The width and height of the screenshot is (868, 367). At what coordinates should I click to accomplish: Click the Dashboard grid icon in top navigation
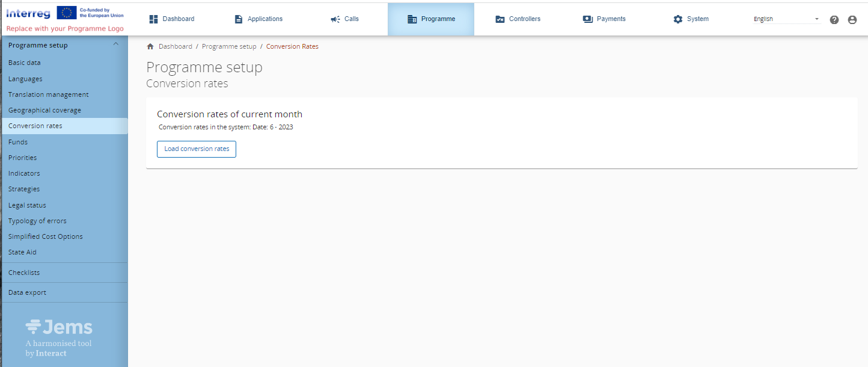(x=153, y=19)
